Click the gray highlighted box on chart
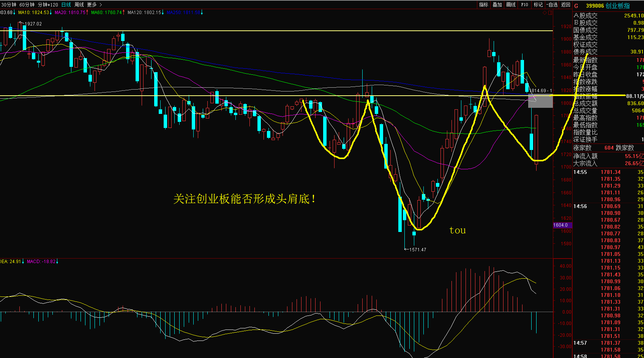 point(540,101)
